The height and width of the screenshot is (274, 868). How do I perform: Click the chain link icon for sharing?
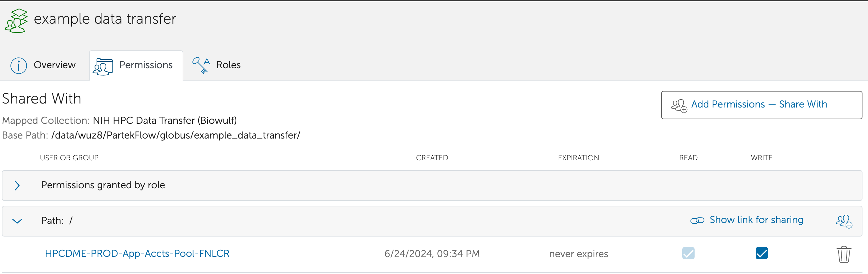pyautogui.click(x=697, y=221)
